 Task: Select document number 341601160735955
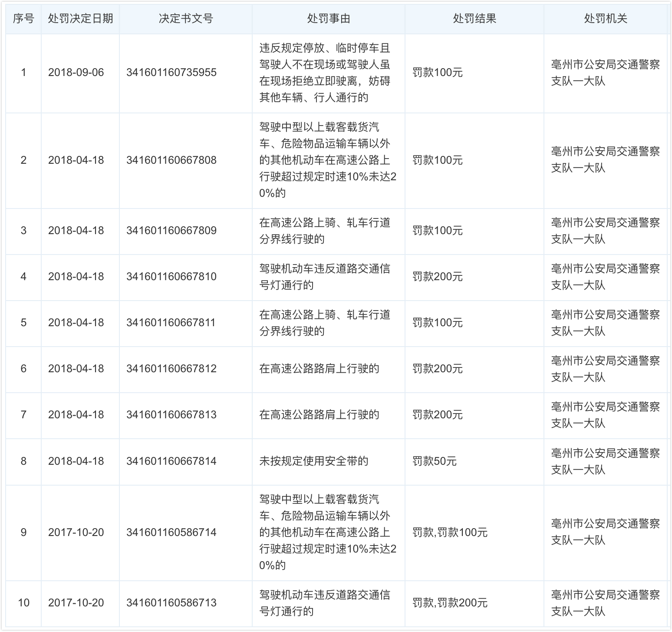tap(171, 73)
